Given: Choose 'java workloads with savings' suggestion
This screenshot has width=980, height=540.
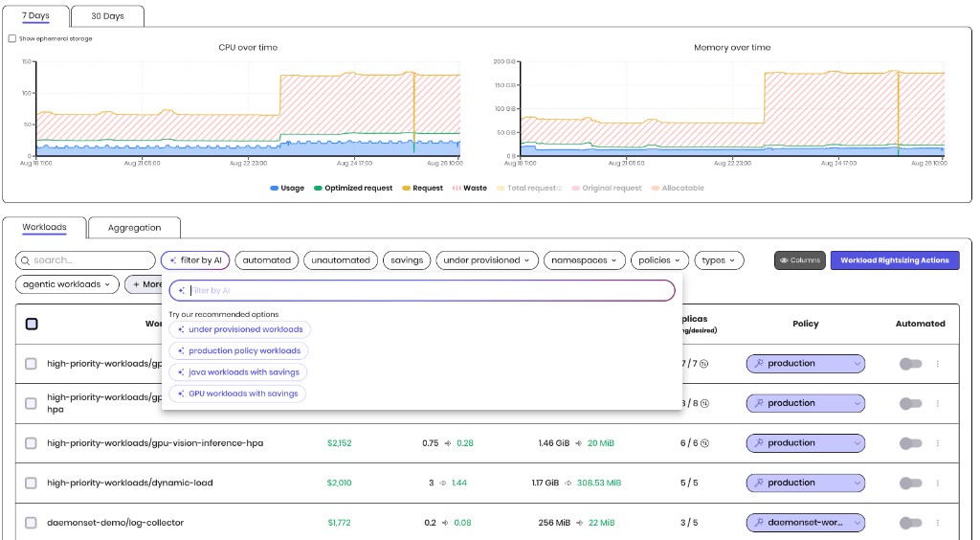Looking at the screenshot, I should click(238, 372).
